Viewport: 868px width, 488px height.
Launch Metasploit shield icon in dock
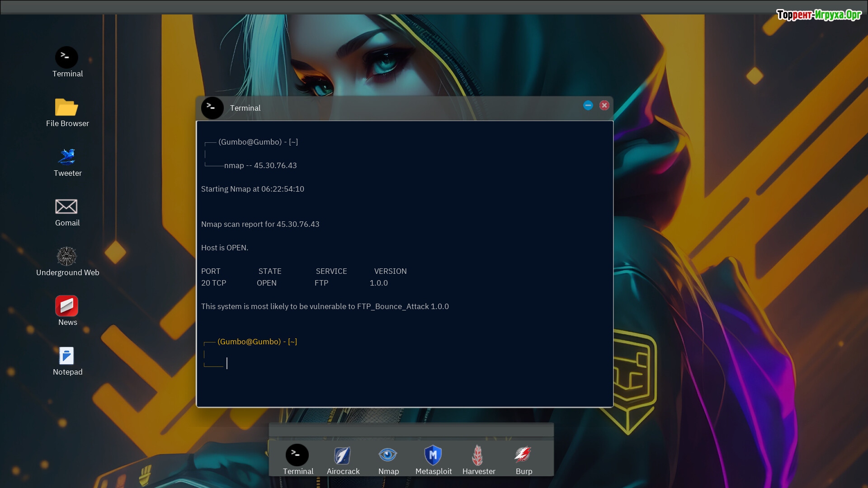coord(433,455)
